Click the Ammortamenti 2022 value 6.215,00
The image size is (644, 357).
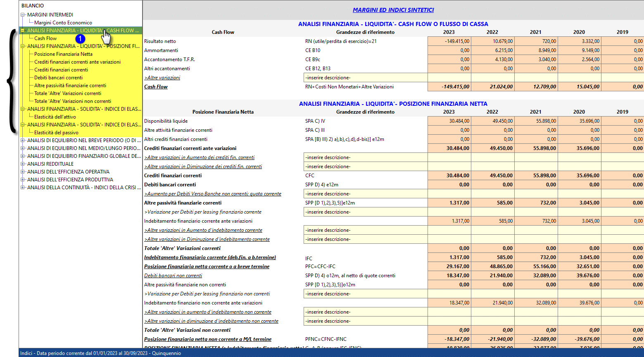point(493,50)
